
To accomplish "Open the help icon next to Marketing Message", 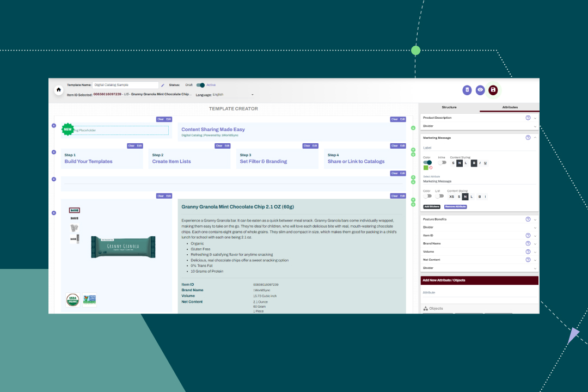I will (528, 137).
